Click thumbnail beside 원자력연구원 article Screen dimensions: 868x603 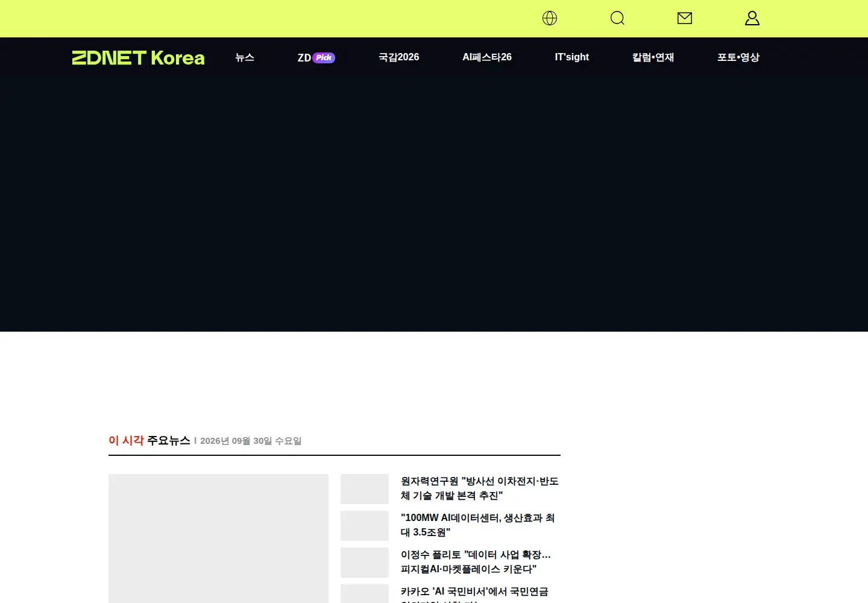(365, 489)
